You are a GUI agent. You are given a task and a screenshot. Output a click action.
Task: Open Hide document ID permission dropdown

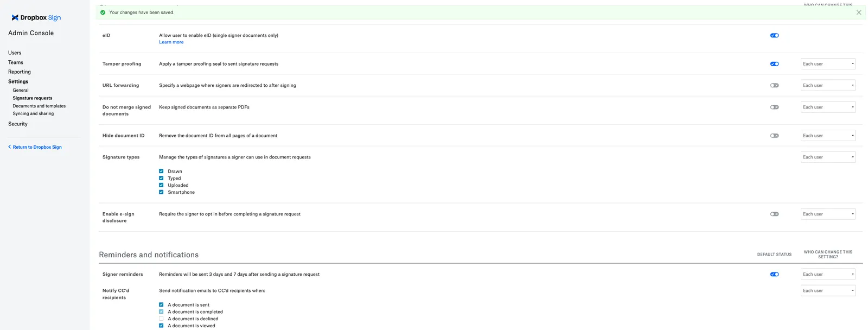tap(828, 136)
